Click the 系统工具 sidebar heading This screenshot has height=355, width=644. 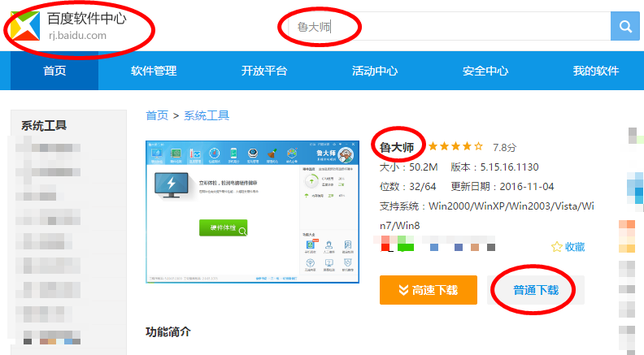44,126
